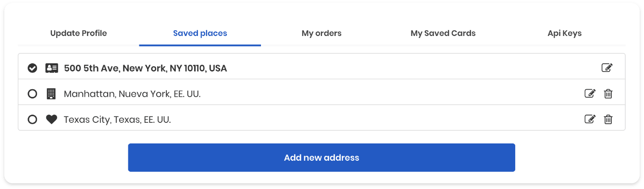Delete the Manhattan saved place
644x189 pixels.
(x=608, y=94)
